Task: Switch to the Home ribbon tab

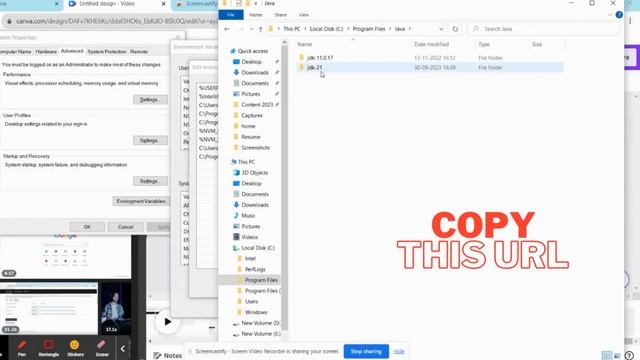Action: [x=256, y=15]
